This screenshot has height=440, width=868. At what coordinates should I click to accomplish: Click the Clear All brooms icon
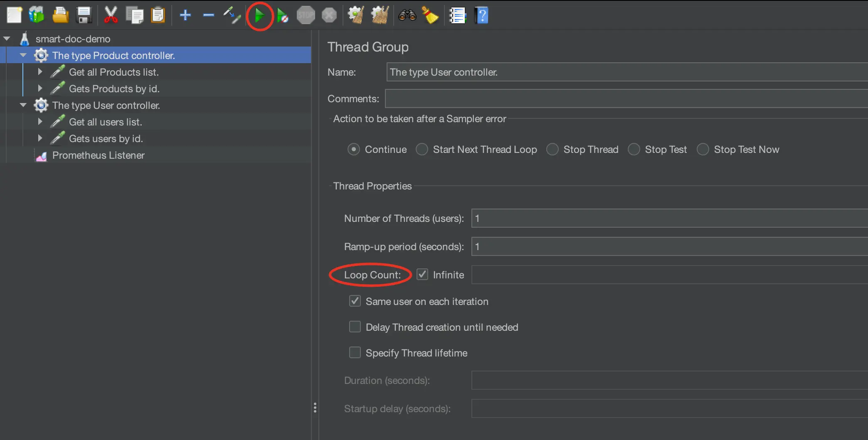380,15
